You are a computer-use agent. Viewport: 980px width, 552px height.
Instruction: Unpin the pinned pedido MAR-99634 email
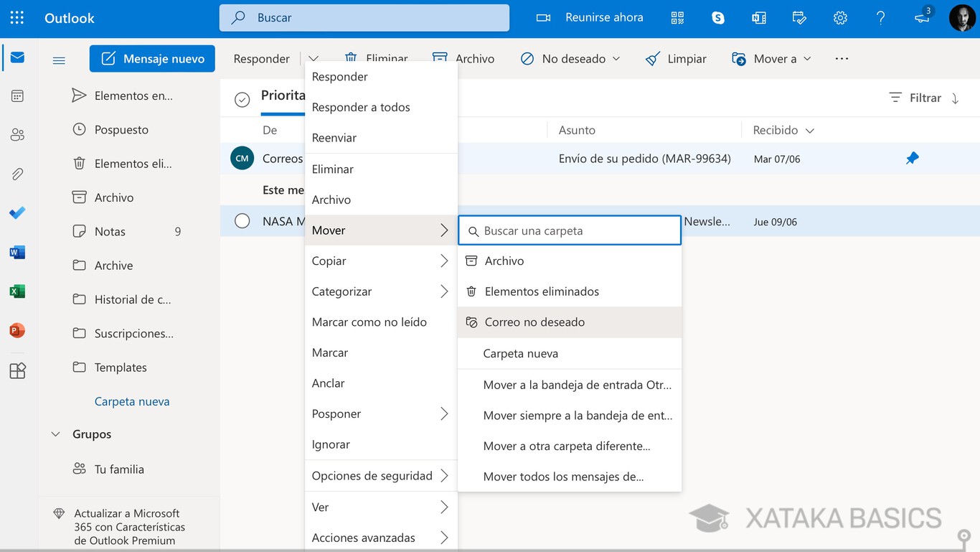tap(912, 158)
